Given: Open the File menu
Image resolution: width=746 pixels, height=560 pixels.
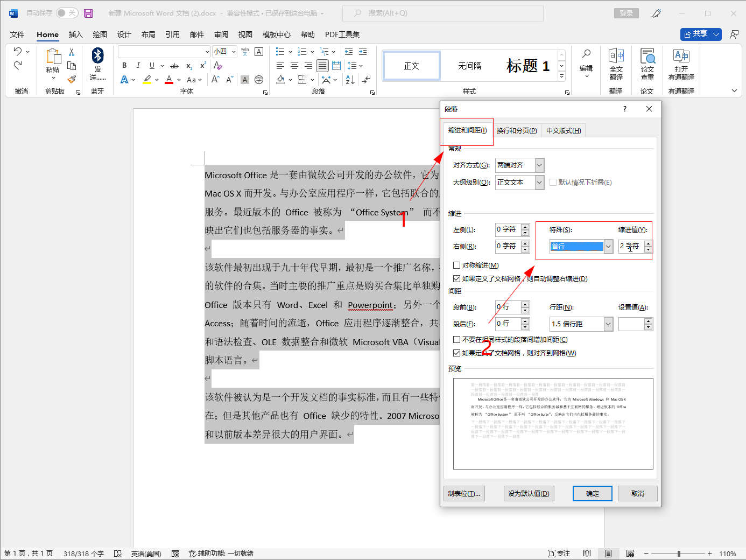Looking at the screenshot, I should (x=17, y=34).
